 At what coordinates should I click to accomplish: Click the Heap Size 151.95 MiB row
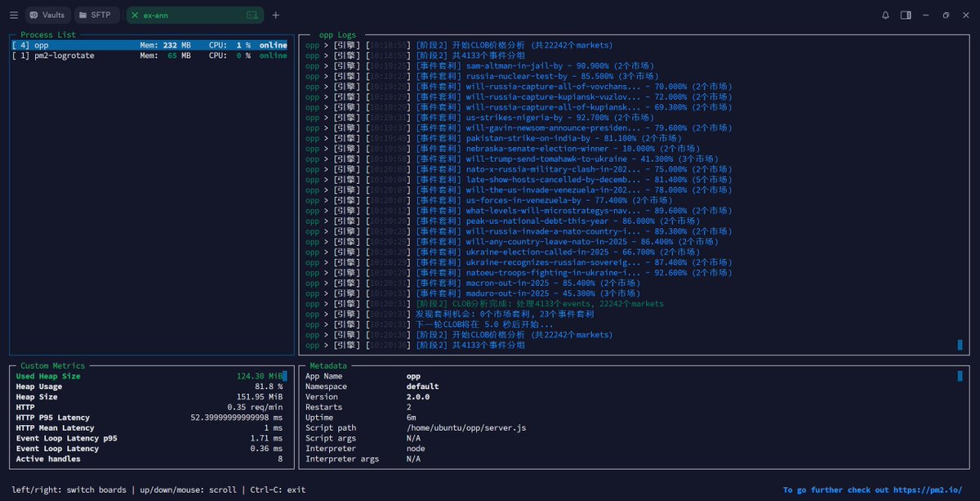(x=149, y=397)
